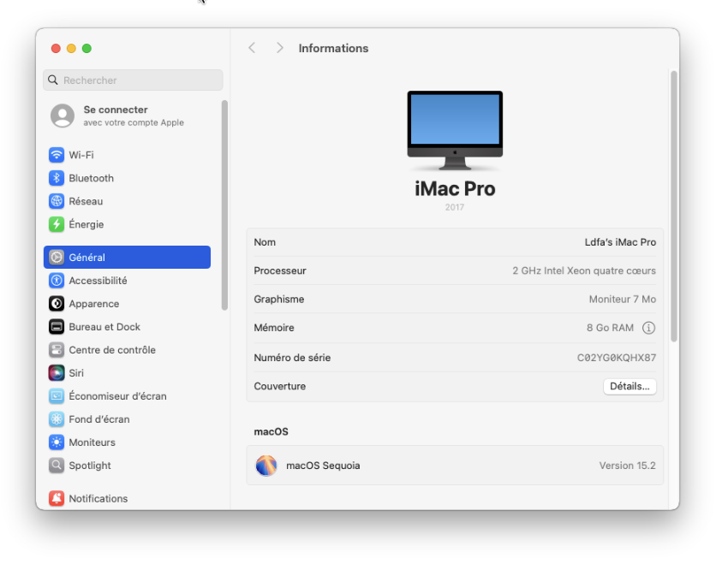Click the Fond d'écran icon

[x=57, y=419]
